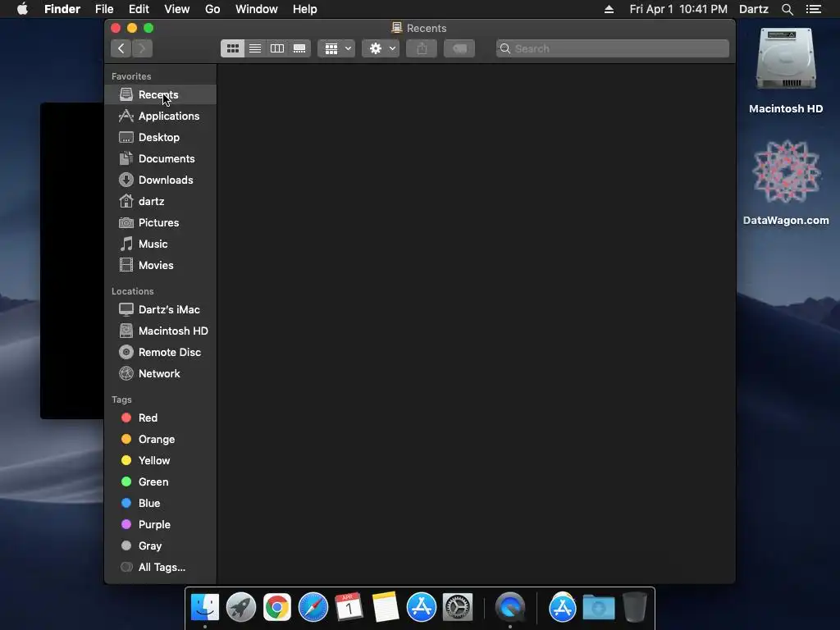The height and width of the screenshot is (630, 840).
Task: Close the Recents Finder window
Action: click(x=116, y=28)
